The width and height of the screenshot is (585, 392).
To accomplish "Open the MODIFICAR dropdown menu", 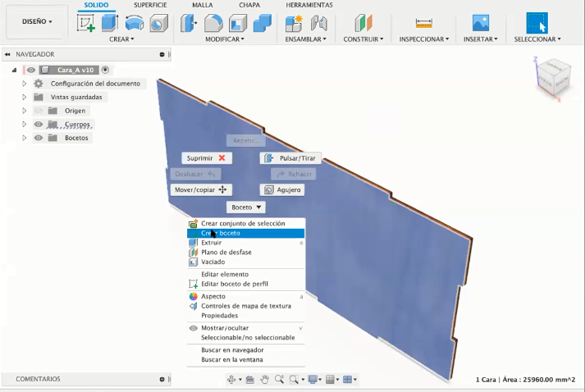I will [x=225, y=39].
